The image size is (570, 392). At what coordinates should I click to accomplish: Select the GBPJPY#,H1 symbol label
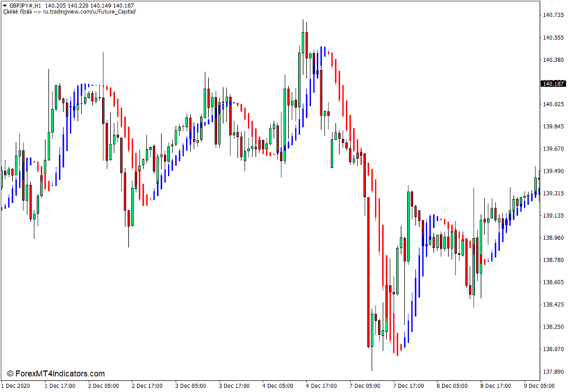[25, 5]
